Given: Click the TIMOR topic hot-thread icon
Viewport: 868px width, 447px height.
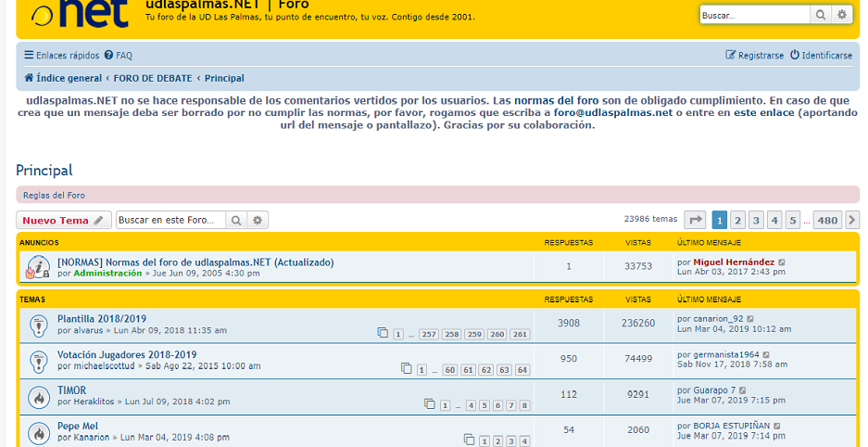Looking at the screenshot, I should pos(38,396).
